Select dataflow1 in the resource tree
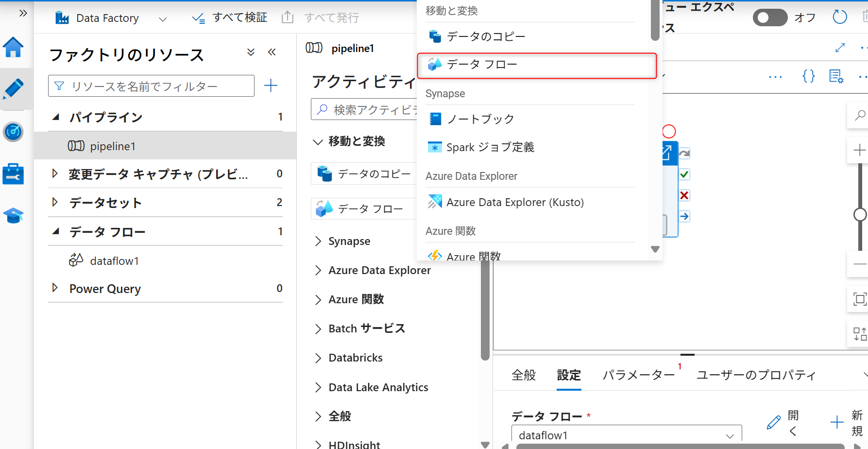 [114, 261]
